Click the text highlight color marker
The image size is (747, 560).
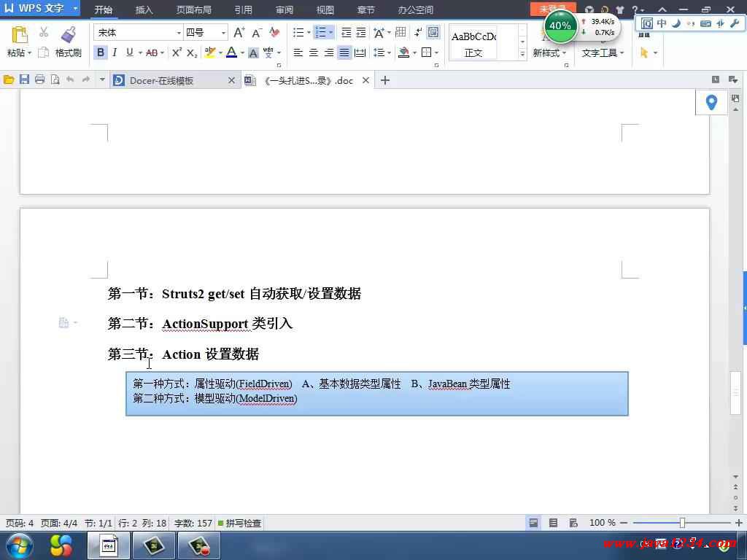(x=209, y=52)
